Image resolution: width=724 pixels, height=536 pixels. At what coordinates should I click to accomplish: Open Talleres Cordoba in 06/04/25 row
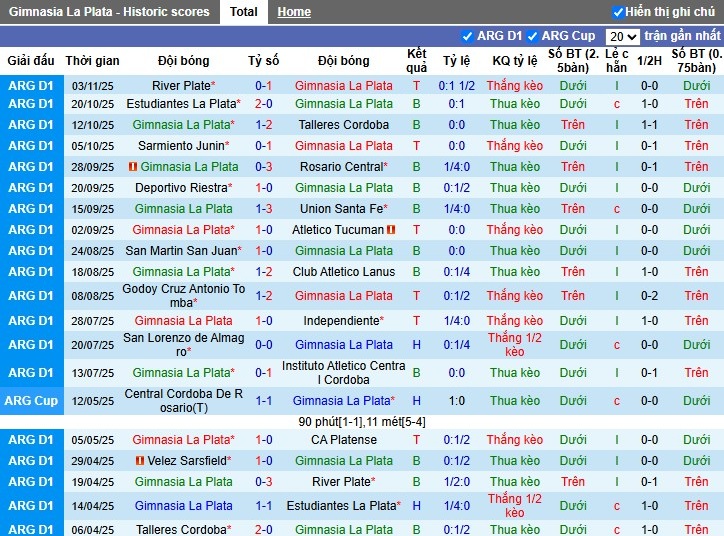[x=181, y=530]
